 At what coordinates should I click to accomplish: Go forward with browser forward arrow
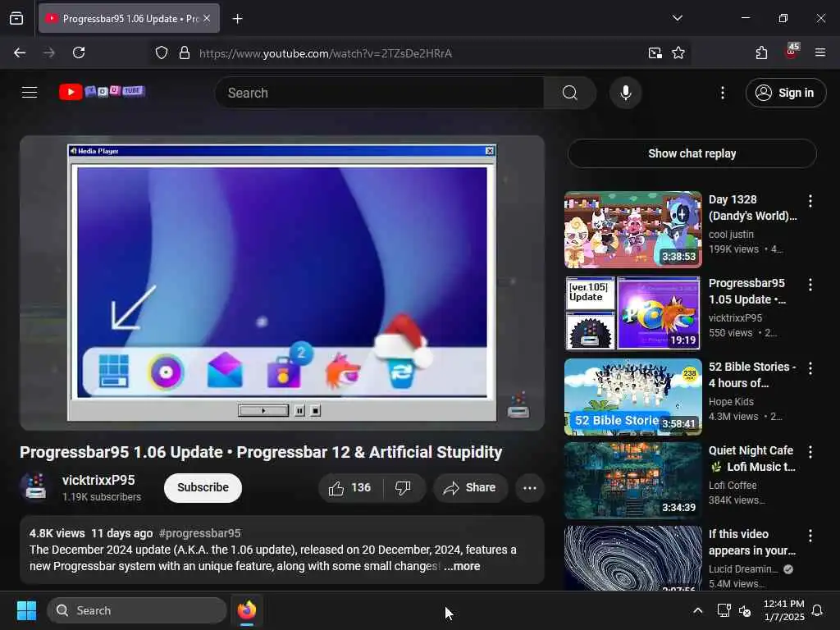coord(48,52)
